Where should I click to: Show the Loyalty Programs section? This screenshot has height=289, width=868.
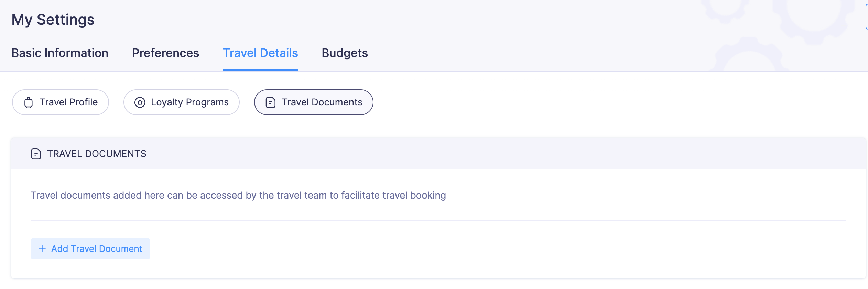pos(182,102)
